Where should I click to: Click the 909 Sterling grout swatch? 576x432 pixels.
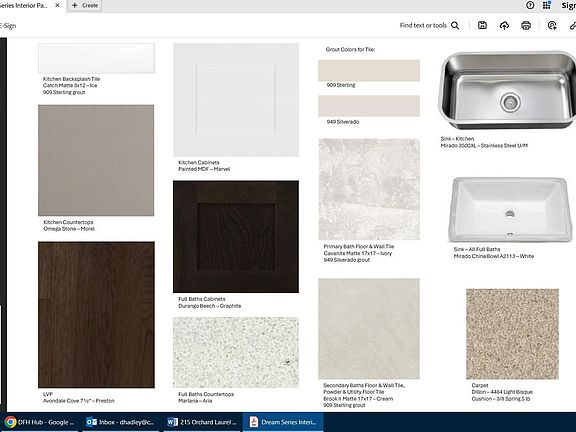pyautogui.click(x=369, y=71)
